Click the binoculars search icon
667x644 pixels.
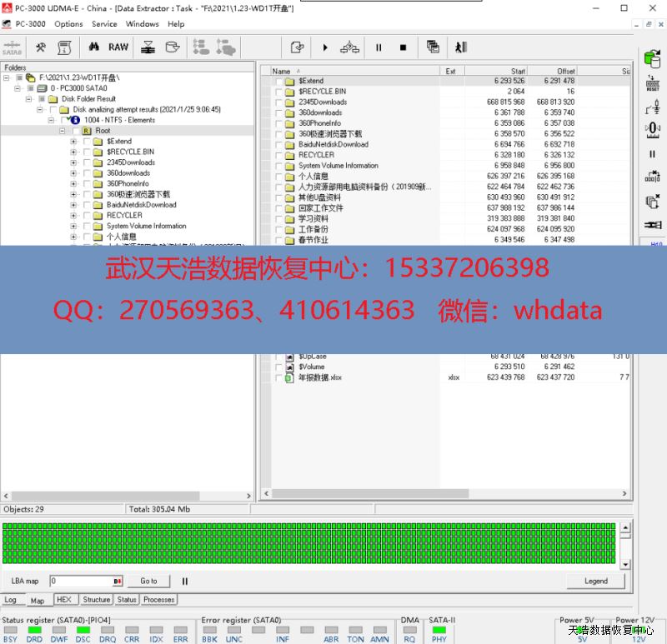(94, 47)
